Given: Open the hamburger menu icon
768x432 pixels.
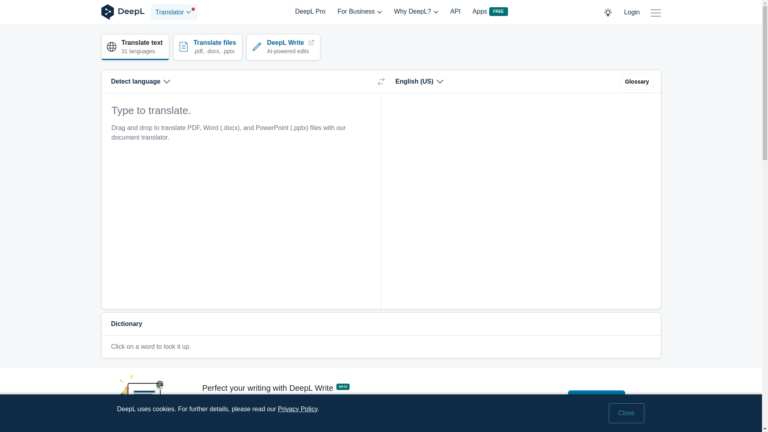Looking at the screenshot, I should (655, 13).
